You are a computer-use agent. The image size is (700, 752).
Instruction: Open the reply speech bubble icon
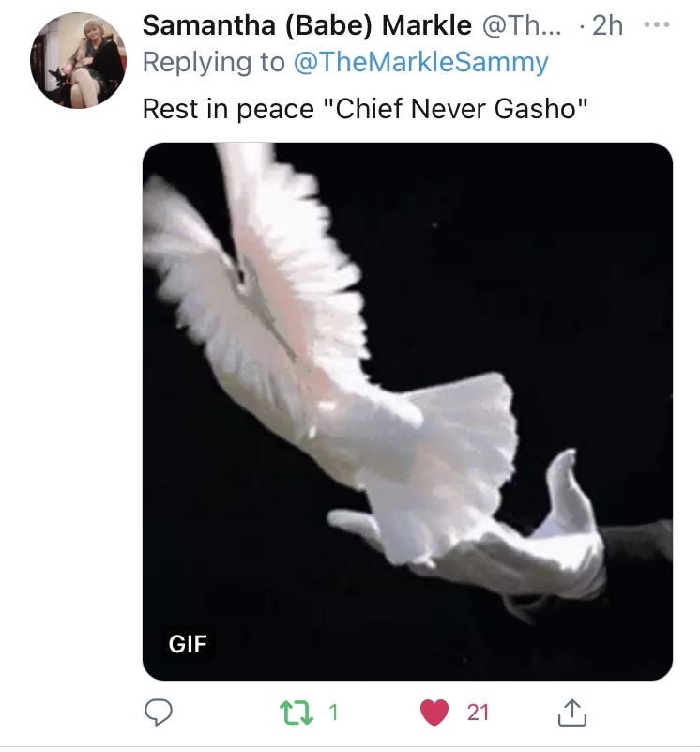click(x=159, y=713)
